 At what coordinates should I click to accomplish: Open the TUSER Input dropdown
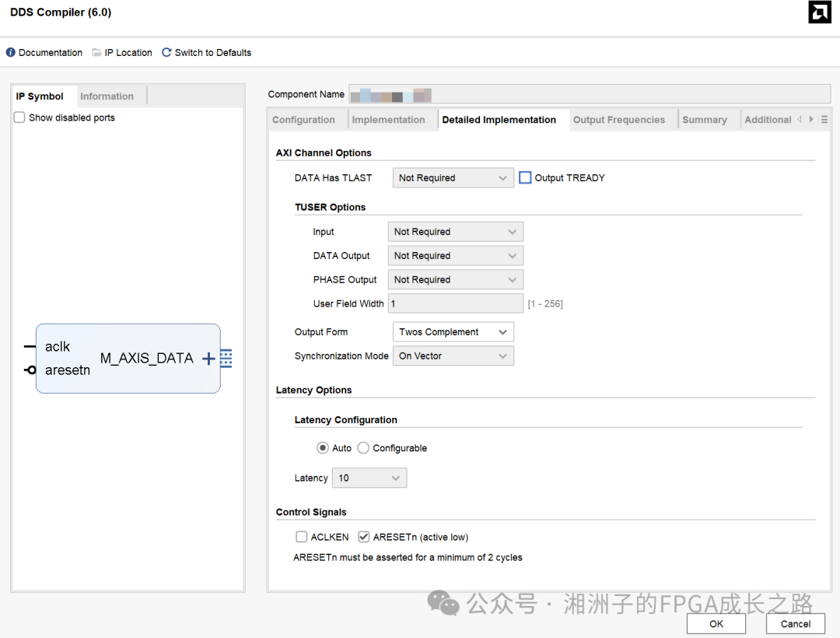click(455, 232)
